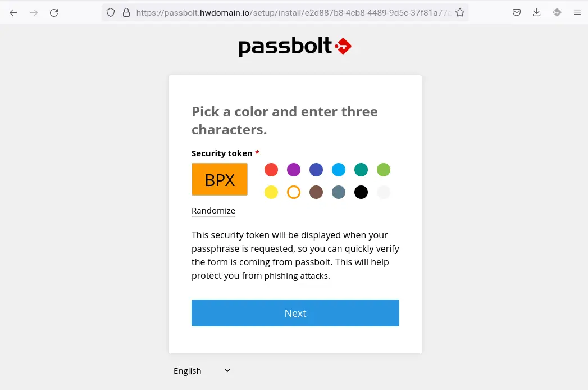Click the passbolt extension icon in toolbar
This screenshot has width=588, height=390.
click(x=557, y=13)
